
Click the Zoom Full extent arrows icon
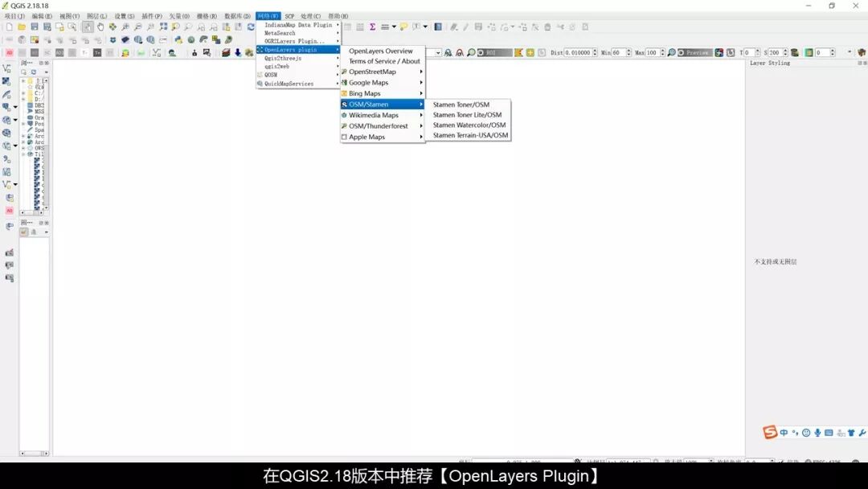163,27
